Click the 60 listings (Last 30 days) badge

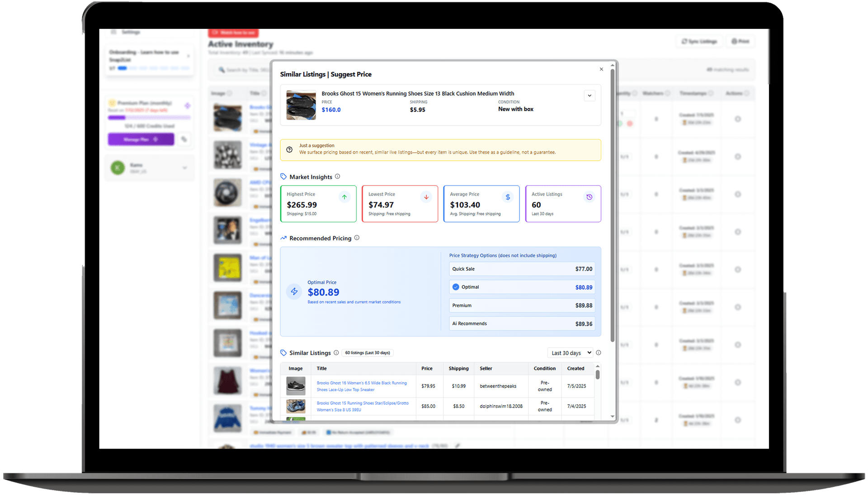point(367,353)
